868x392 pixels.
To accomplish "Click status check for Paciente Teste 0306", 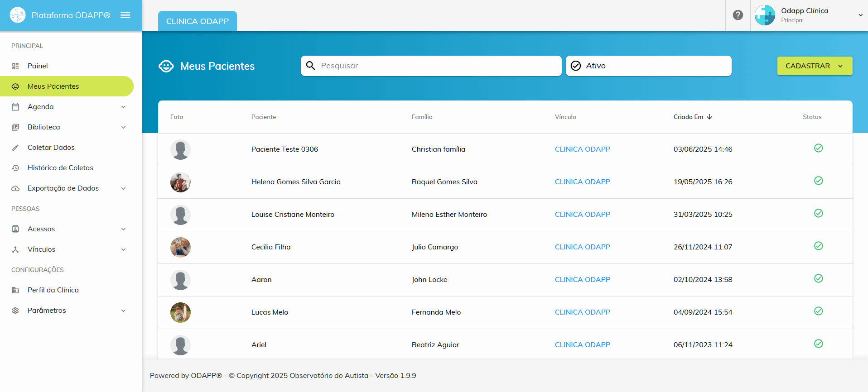I will (819, 148).
